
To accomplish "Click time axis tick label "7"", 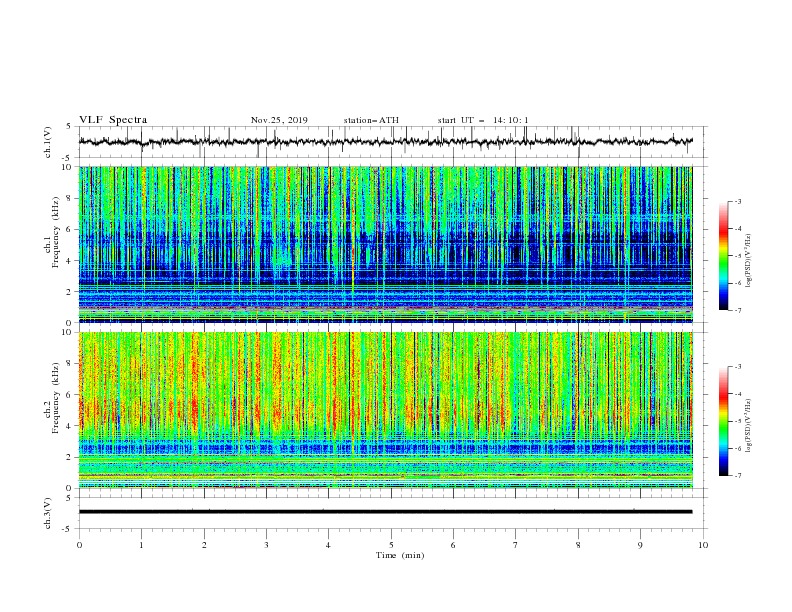I will pos(516,545).
